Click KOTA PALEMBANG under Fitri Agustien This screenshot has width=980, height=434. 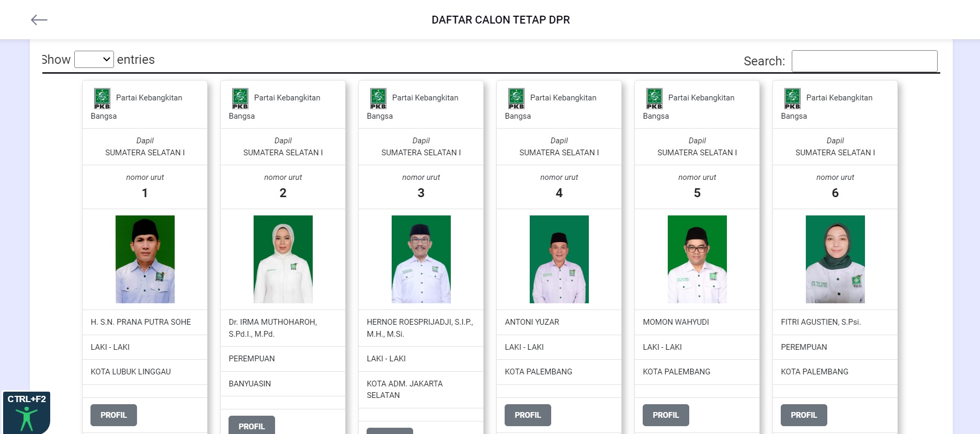click(814, 372)
